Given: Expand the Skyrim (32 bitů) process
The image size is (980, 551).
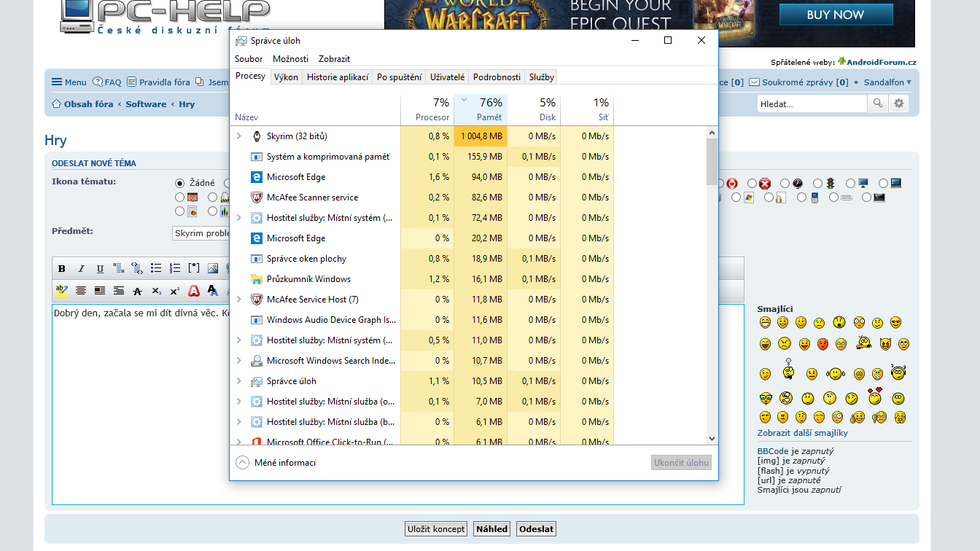Looking at the screenshot, I should [x=238, y=136].
